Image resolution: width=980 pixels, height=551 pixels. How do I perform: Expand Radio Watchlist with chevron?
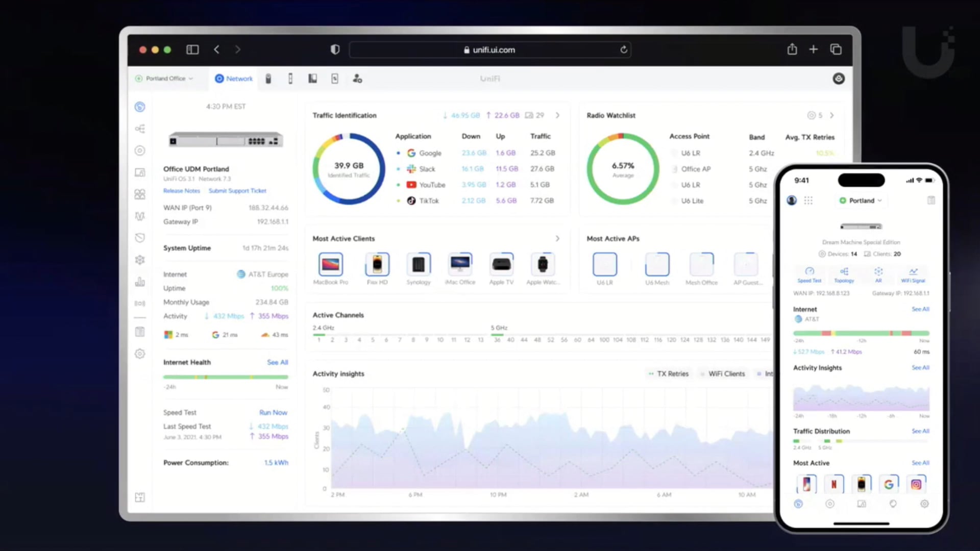coord(831,115)
